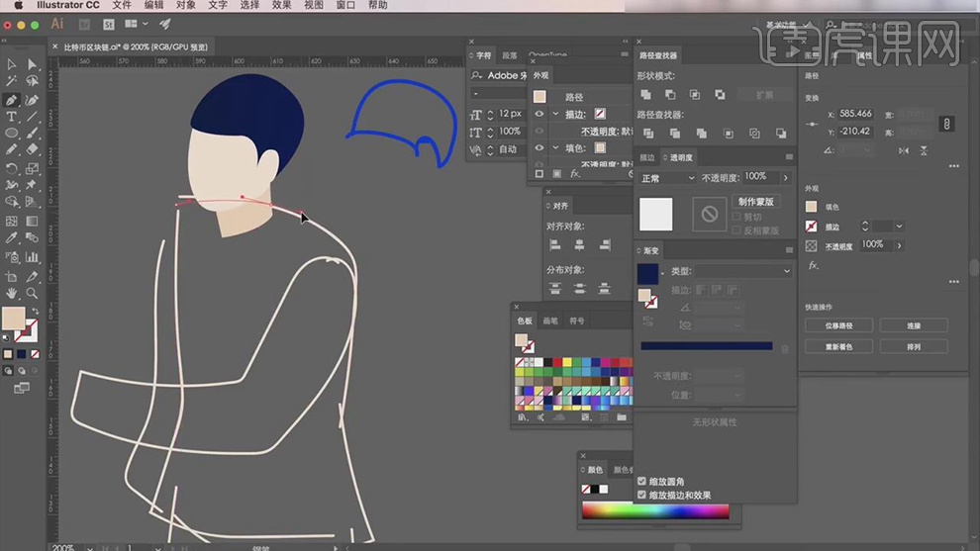Toggle the 剪切 clip checkbox
The width and height of the screenshot is (980, 551).
coord(736,217)
